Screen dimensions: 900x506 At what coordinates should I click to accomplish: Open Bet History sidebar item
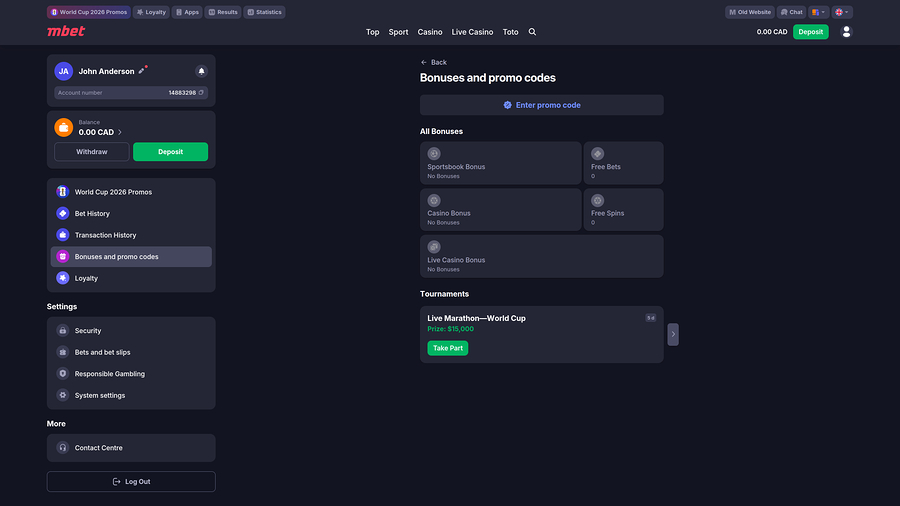click(131, 213)
